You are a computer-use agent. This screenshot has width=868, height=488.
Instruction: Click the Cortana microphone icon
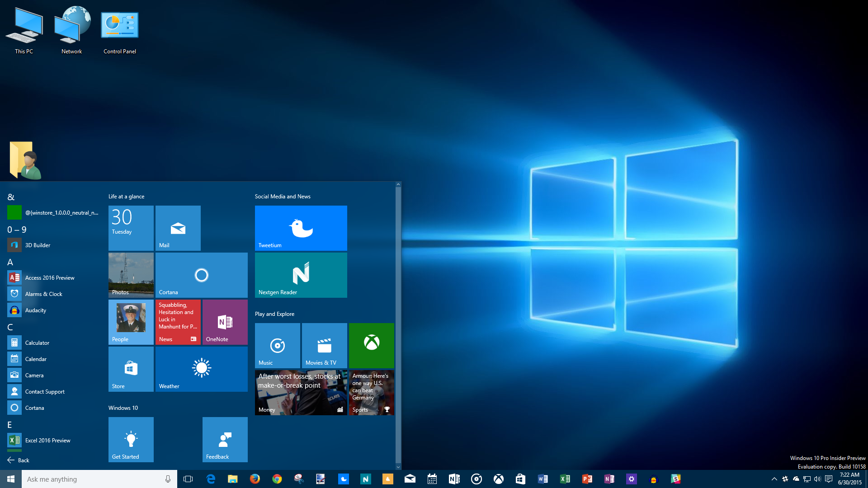tap(168, 479)
